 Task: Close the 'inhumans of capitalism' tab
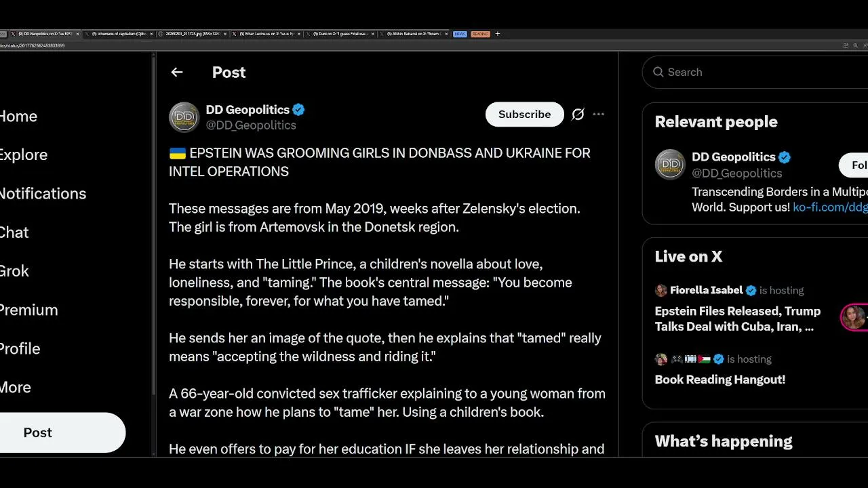pyautogui.click(x=151, y=34)
